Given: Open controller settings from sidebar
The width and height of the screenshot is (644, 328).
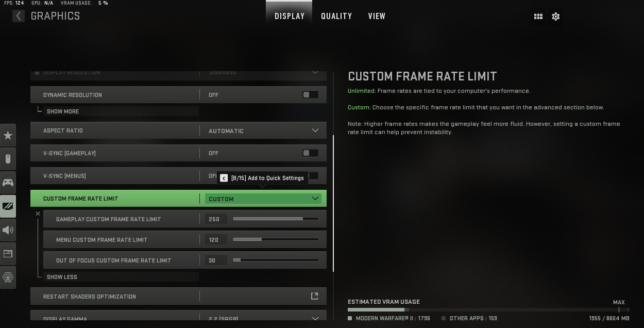Looking at the screenshot, I should point(8,183).
